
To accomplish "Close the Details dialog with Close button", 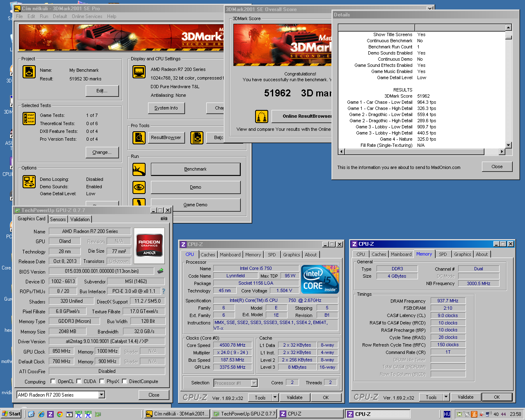I will [497, 167].
